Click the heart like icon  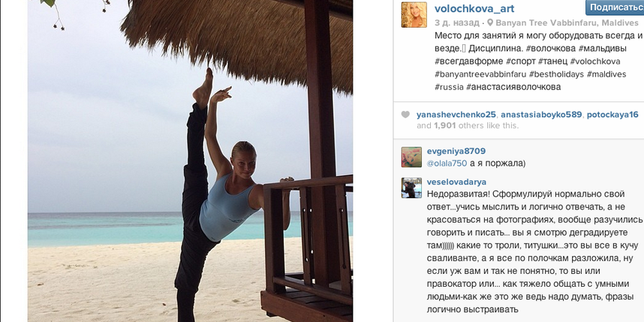point(405,115)
